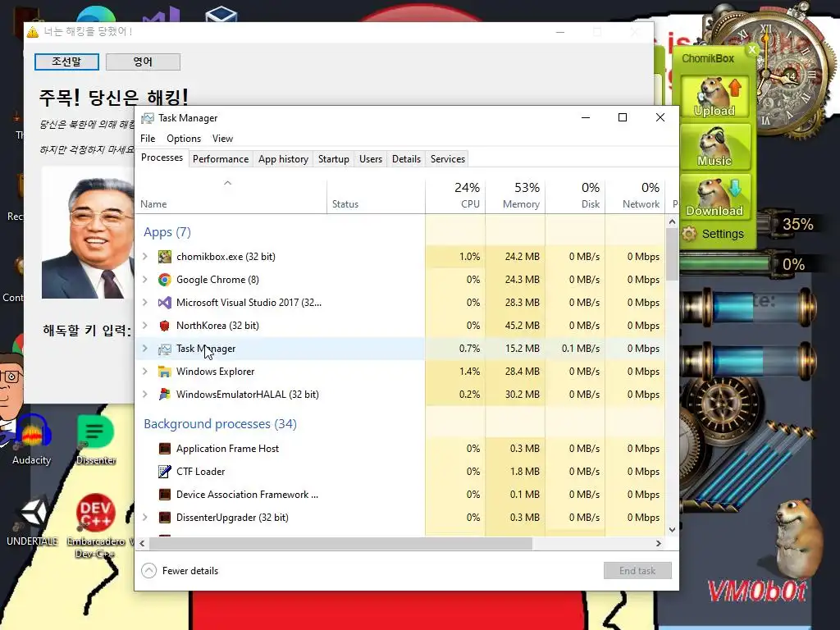840x630 pixels.
Task: Switch to the Startup tab
Action: (x=334, y=159)
